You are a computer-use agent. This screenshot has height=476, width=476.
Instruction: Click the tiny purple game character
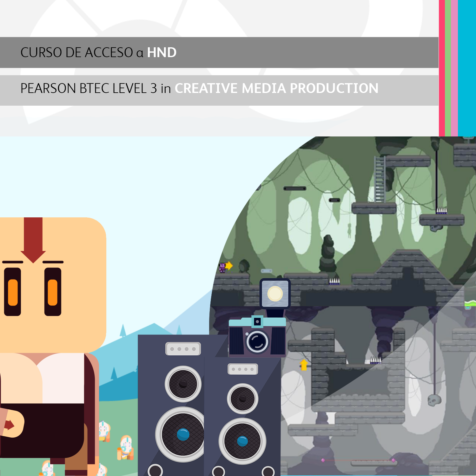[x=222, y=268]
